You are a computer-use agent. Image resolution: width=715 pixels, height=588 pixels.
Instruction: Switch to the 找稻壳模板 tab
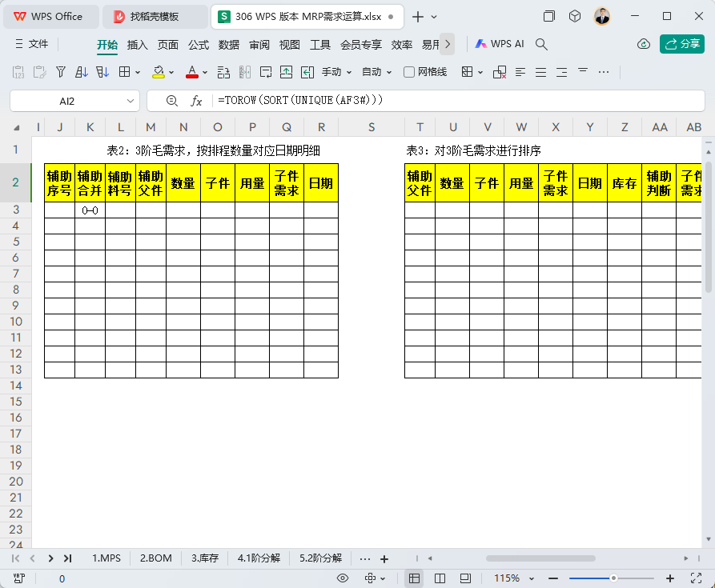pos(154,17)
